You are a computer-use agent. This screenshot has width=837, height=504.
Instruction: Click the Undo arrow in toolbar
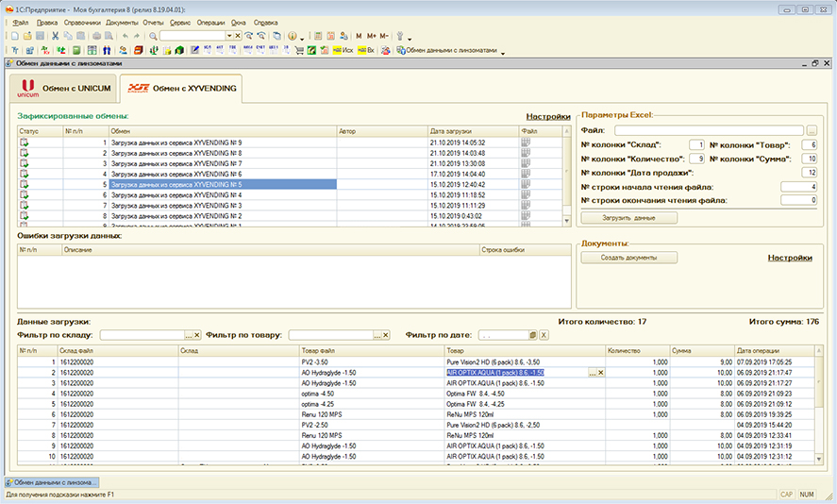pos(126,36)
